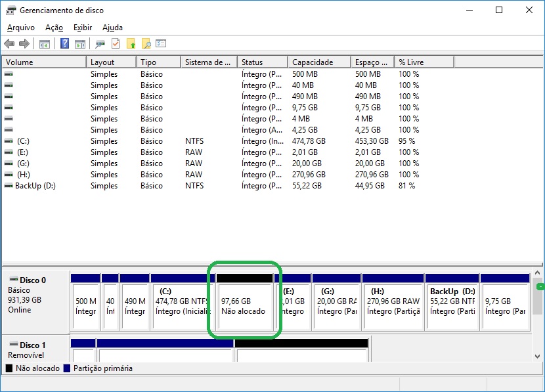Open the Arquivo menu
This screenshot has height=392, width=545.
[21, 28]
